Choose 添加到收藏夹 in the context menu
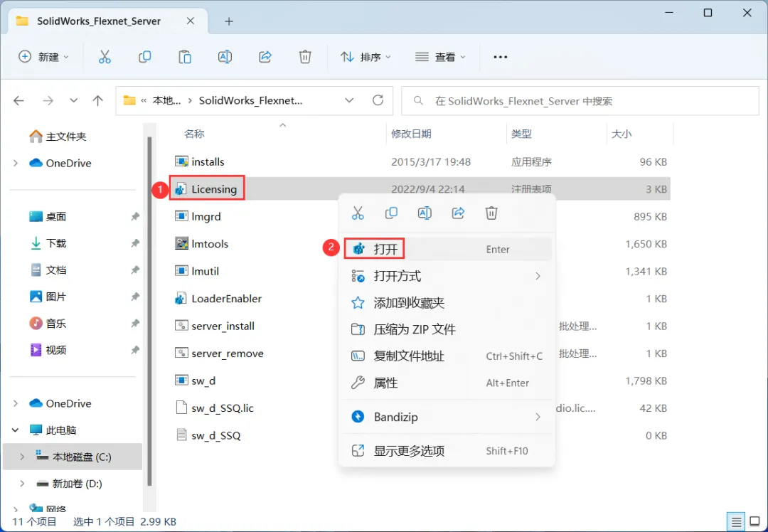 pyautogui.click(x=447, y=303)
